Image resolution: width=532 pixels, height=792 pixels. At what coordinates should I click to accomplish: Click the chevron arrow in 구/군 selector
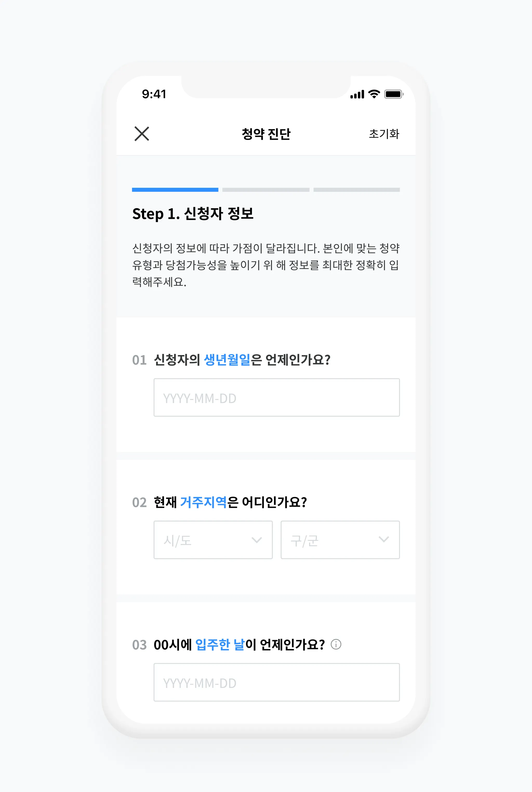tap(383, 539)
